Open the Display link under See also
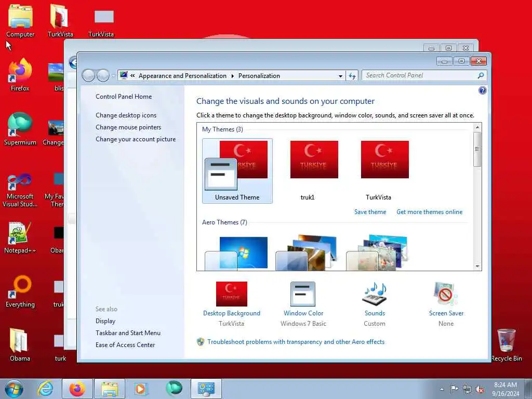Image resolution: width=532 pixels, height=399 pixels. point(105,321)
